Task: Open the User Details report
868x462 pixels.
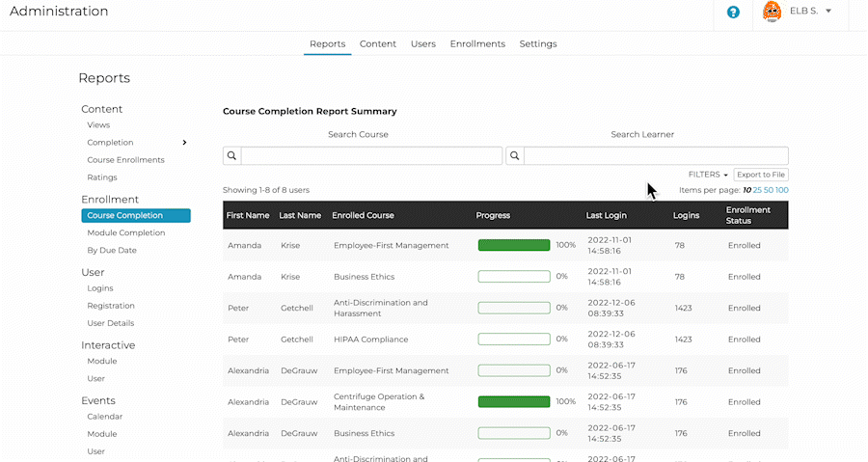Action: [110, 323]
